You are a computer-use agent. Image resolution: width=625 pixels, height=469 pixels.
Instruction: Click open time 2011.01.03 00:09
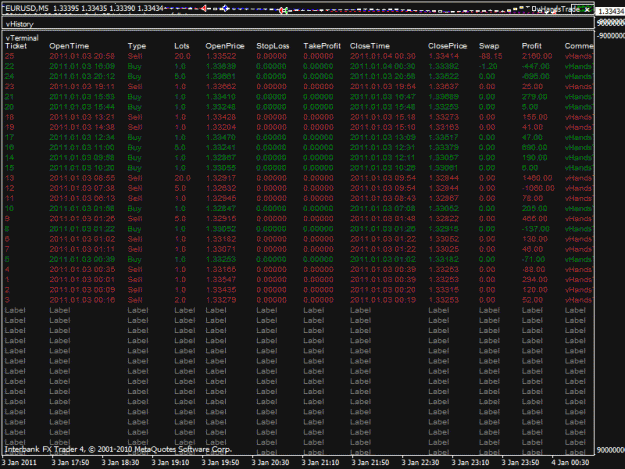(82, 290)
